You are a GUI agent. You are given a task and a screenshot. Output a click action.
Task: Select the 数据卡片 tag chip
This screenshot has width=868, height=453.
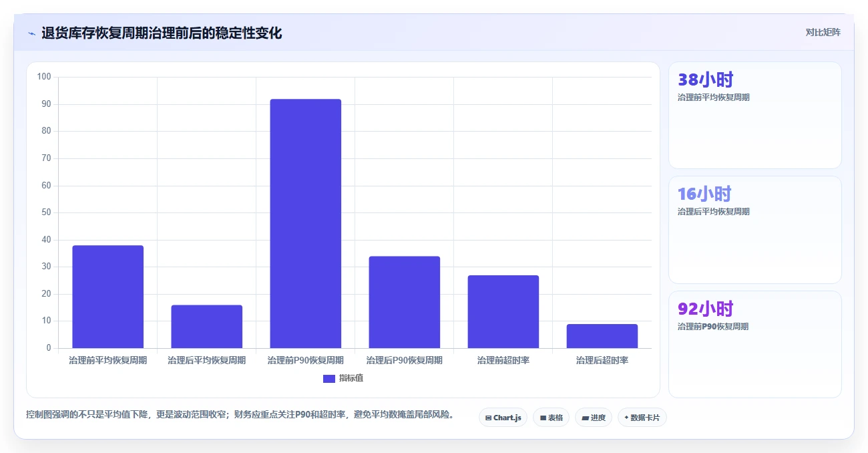tap(642, 418)
